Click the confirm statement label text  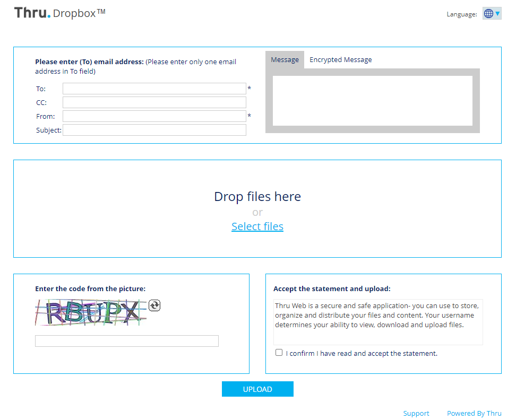361,353
